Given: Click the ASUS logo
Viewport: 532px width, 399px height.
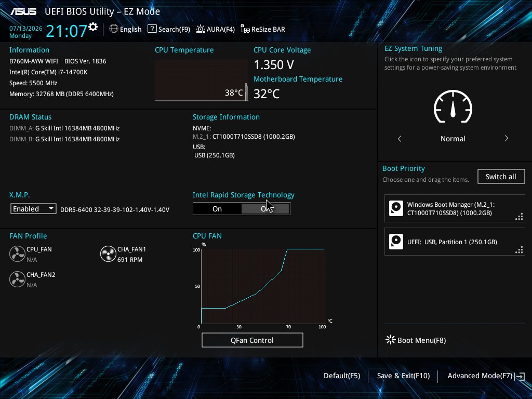Looking at the screenshot, I should [23, 11].
